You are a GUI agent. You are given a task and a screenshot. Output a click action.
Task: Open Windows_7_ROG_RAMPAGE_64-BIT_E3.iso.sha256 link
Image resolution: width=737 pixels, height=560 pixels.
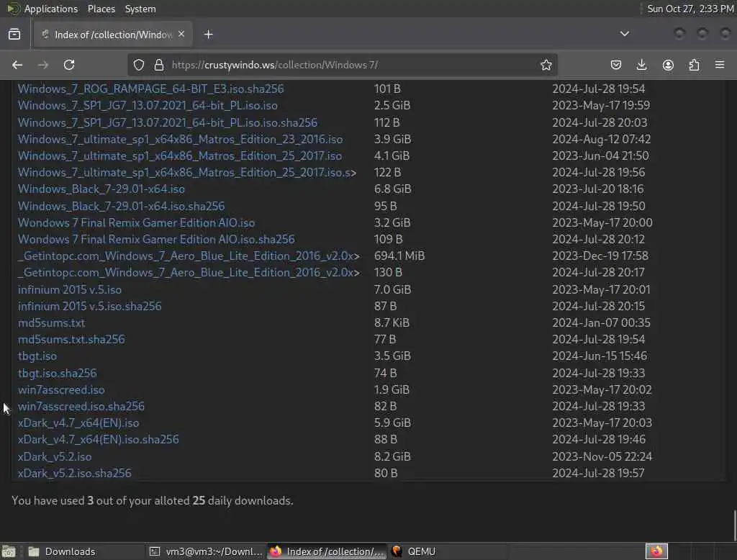(x=151, y=89)
